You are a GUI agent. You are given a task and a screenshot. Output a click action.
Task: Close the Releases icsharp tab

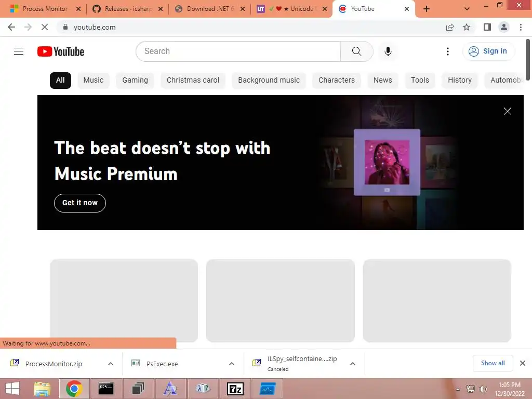pyautogui.click(x=161, y=9)
